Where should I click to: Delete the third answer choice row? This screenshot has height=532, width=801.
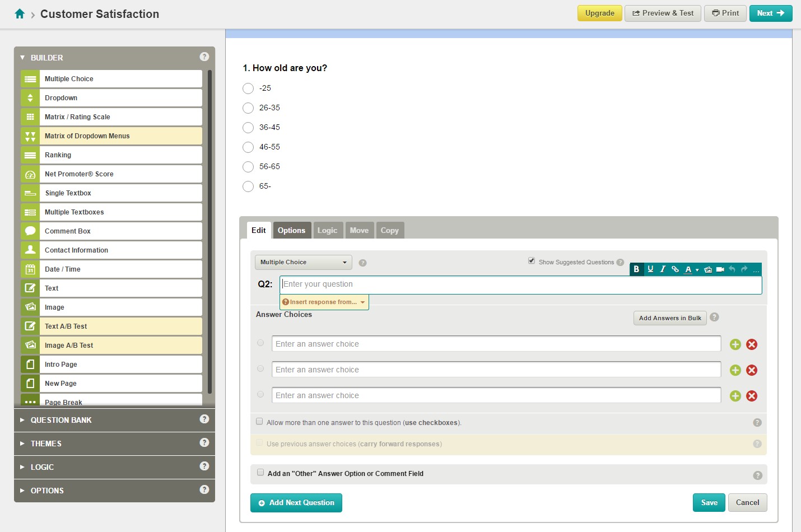coord(752,396)
